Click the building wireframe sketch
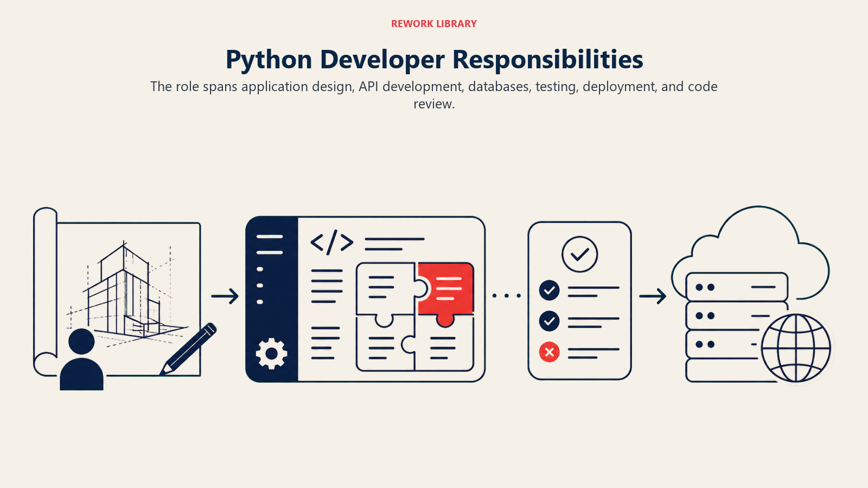 point(127,293)
